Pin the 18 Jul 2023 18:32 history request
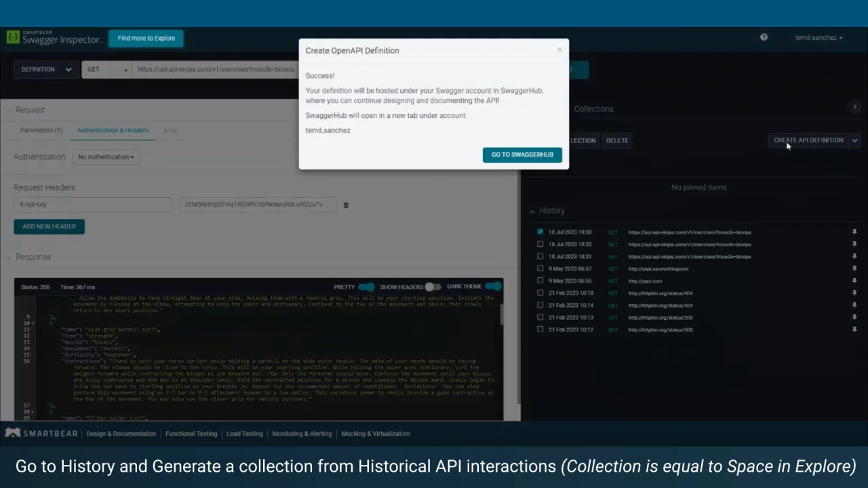Viewport: 868px width, 488px height. pyautogui.click(x=854, y=244)
